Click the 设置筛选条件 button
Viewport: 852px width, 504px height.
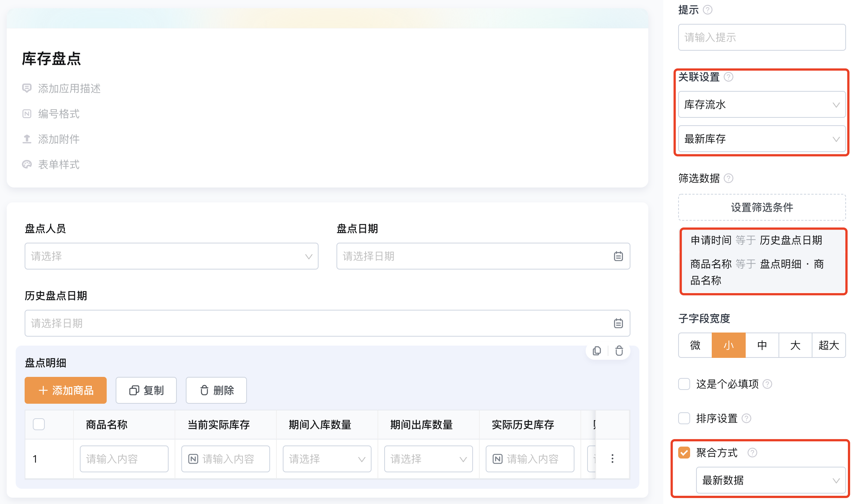click(762, 207)
